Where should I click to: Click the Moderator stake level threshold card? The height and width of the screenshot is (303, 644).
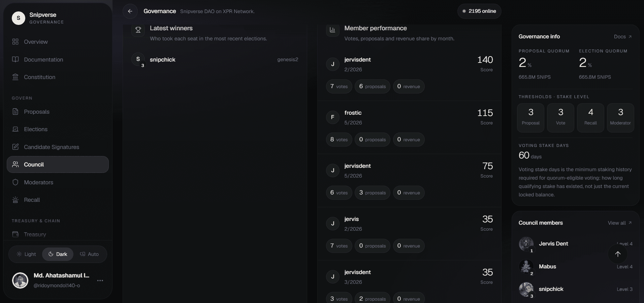point(620,118)
